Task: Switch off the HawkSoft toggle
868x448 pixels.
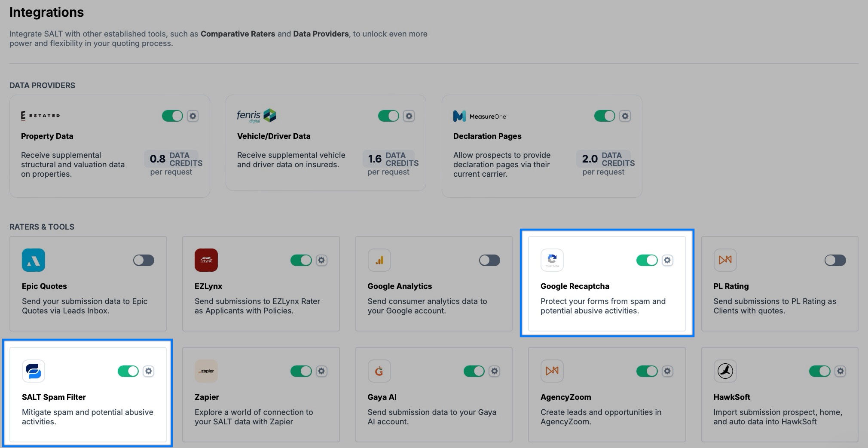Action: click(x=819, y=371)
